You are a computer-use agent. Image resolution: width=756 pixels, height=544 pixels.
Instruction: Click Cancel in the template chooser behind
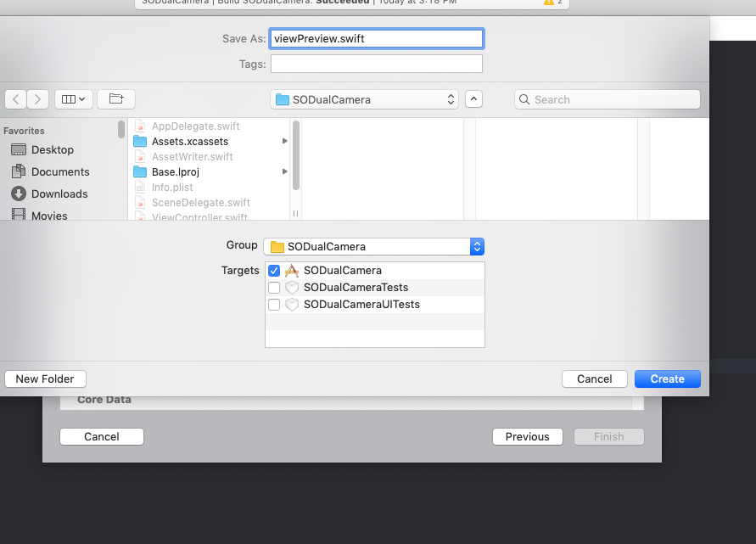point(102,436)
